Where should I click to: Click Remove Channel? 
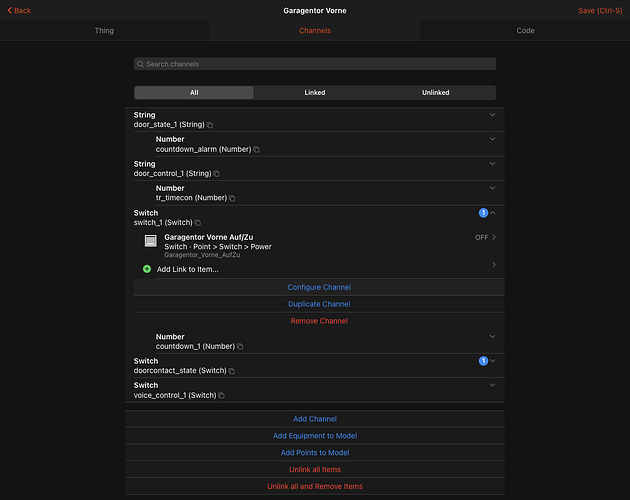[319, 321]
